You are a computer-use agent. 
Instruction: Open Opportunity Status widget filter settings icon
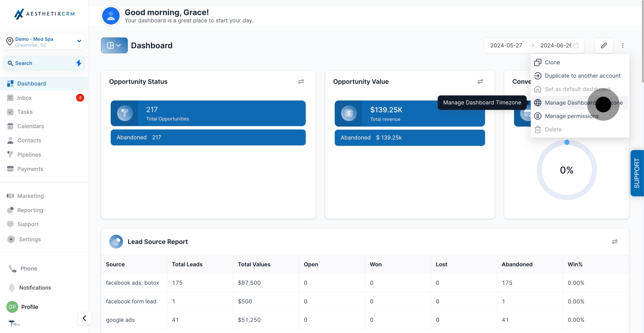(x=301, y=82)
